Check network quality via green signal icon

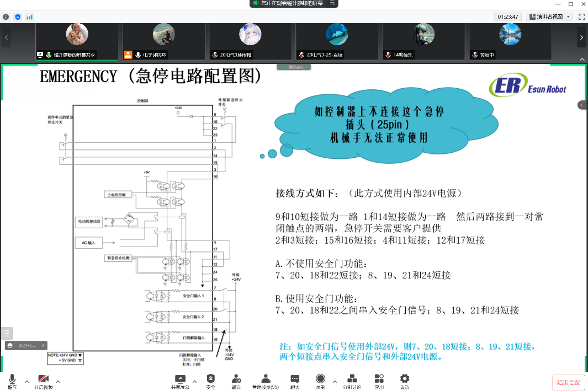29,17
